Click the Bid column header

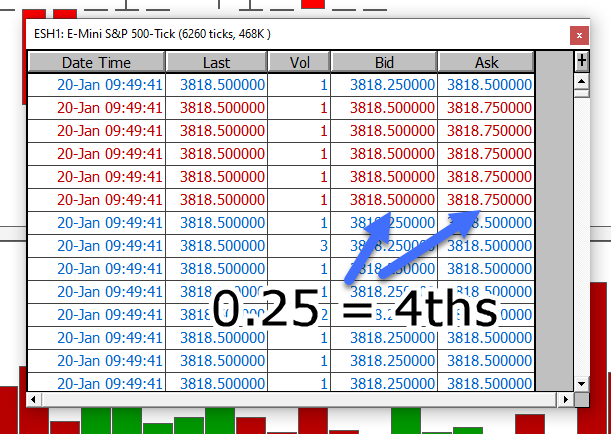384,62
